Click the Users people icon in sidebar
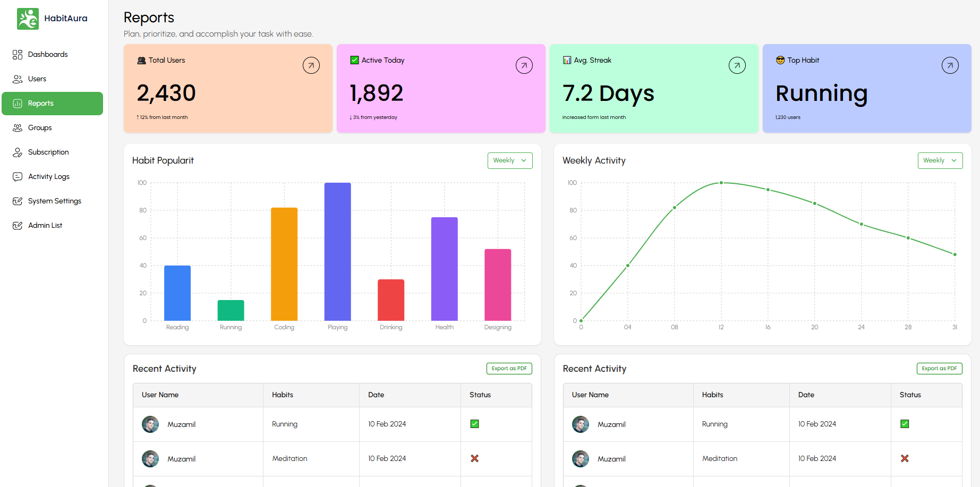 pyautogui.click(x=18, y=79)
